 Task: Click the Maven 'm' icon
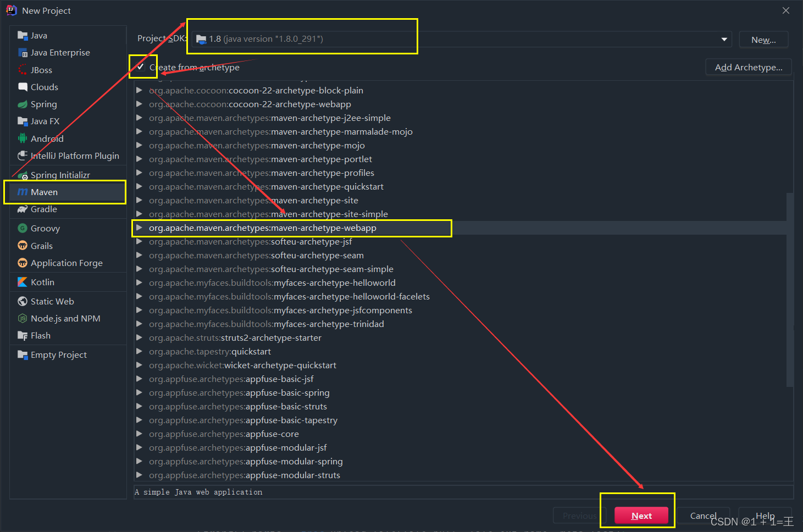tap(23, 192)
